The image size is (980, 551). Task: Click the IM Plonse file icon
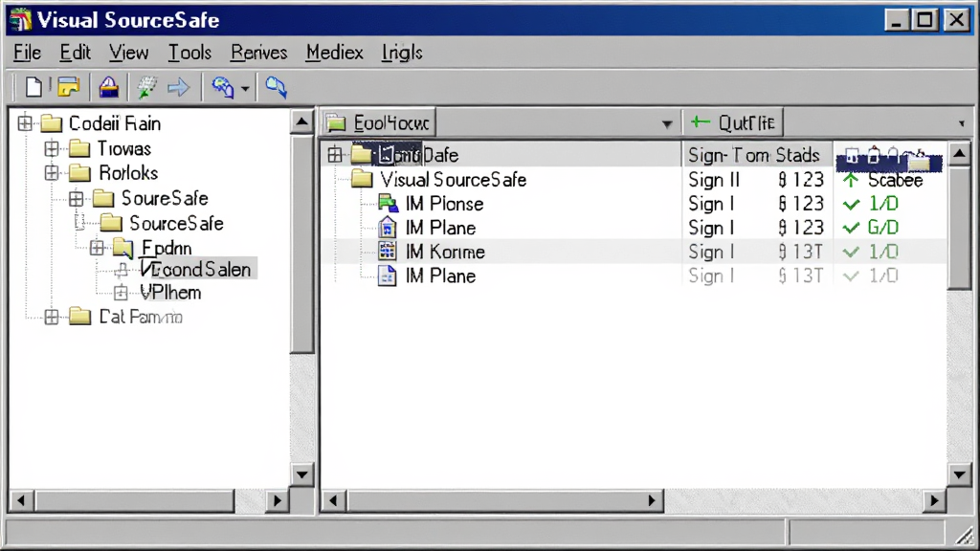point(388,204)
